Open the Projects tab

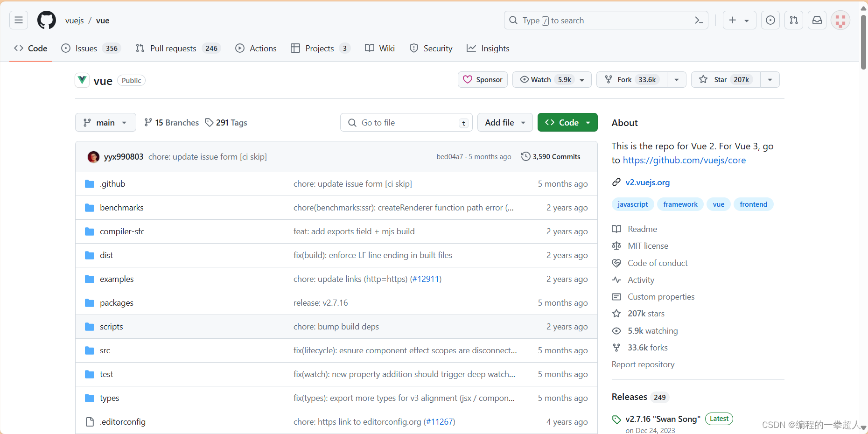pos(320,49)
